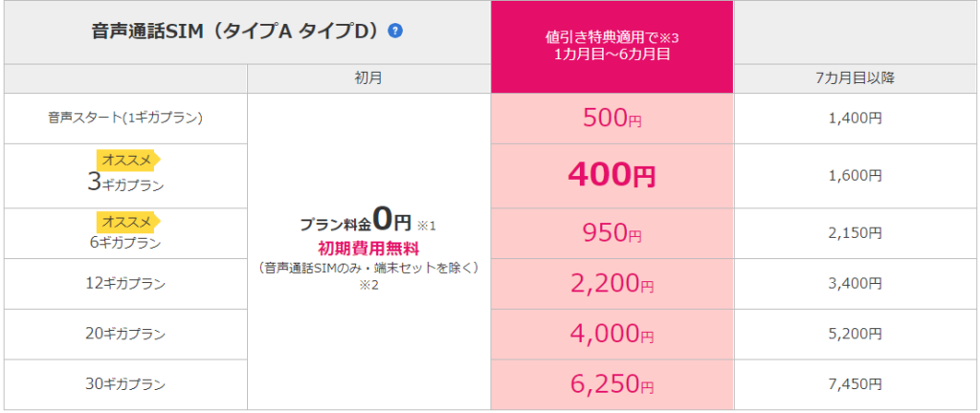Click the 初月 column header
This screenshot has height=413, width=980.
[368, 78]
